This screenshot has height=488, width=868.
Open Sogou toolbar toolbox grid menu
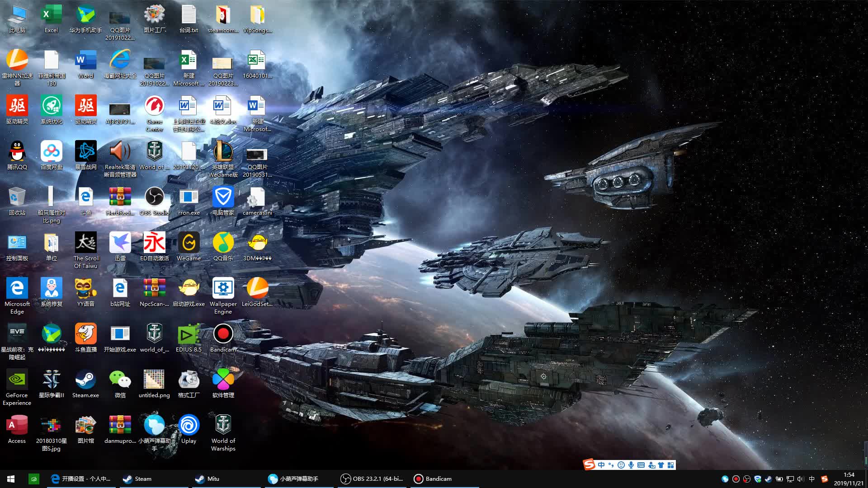pyautogui.click(x=670, y=465)
